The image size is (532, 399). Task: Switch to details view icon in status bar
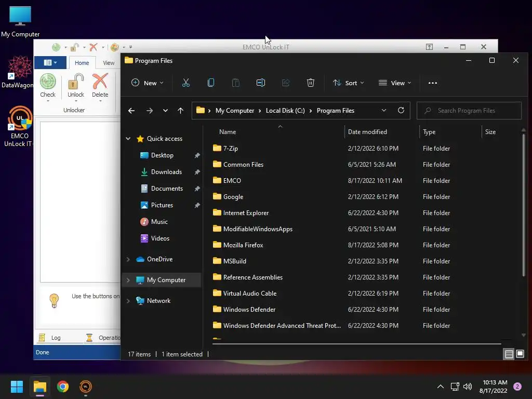(509, 354)
